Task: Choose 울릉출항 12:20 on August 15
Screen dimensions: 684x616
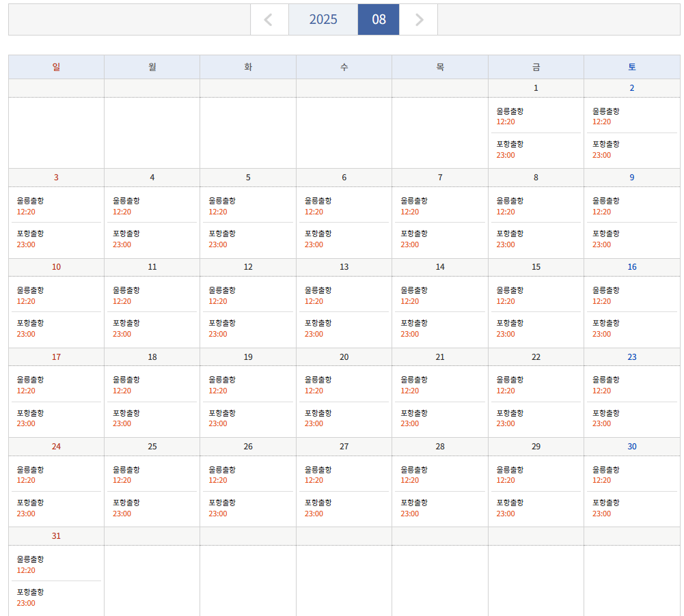Action: click(x=510, y=296)
